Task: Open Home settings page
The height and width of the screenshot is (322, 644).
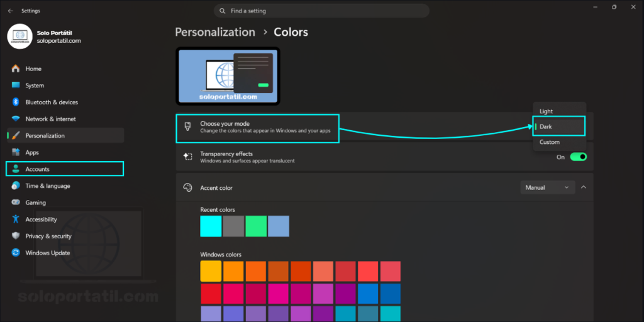Action: click(x=65, y=69)
